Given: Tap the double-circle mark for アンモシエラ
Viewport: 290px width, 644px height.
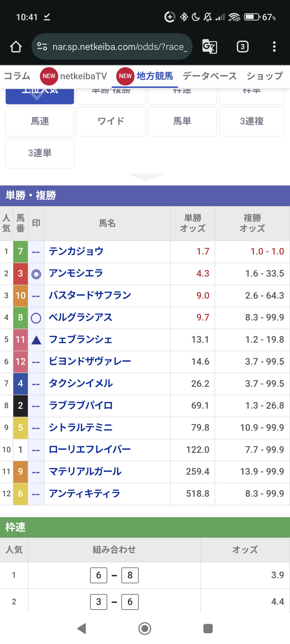Looking at the screenshot, I should point(36,274).
